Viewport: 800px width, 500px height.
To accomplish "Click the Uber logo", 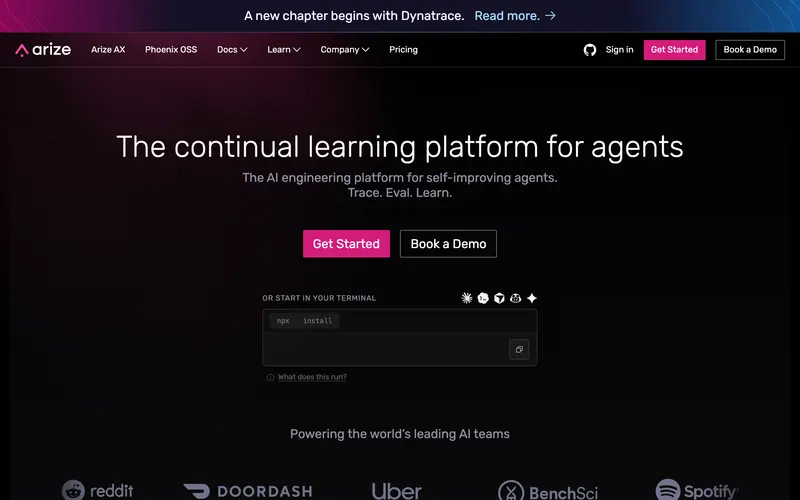I will 396,491.
